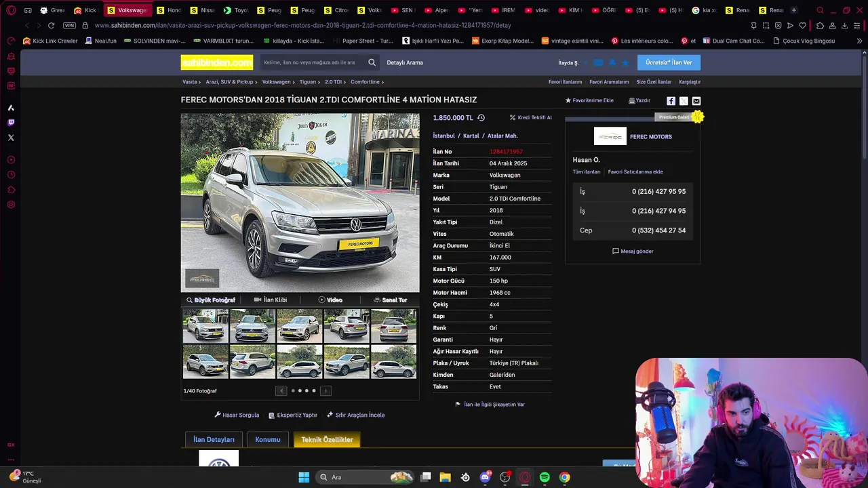Viewport: 868px width, 488px height.
Task: Open Spotify in taskbar
Action: pyautogui.click(x=545, y=477)
